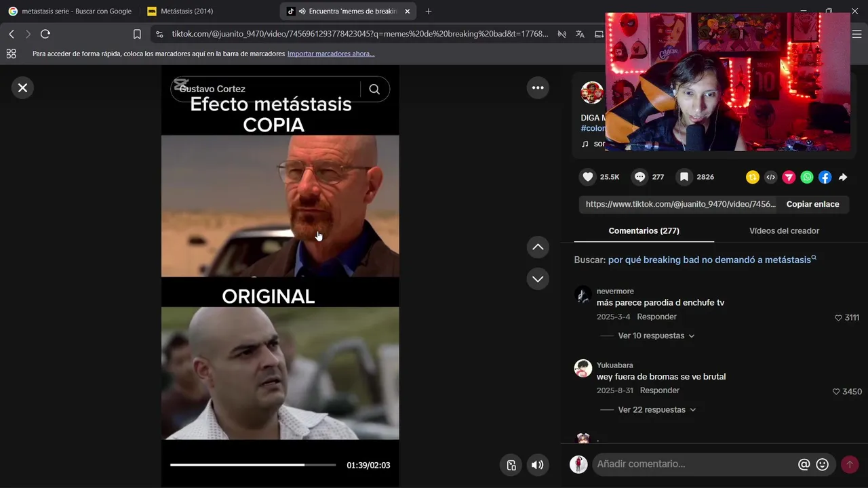The height and width of the screenshot is (488, 868).
Task: Bookmark the page via the address bar bookmark icon
Action: 137,34
